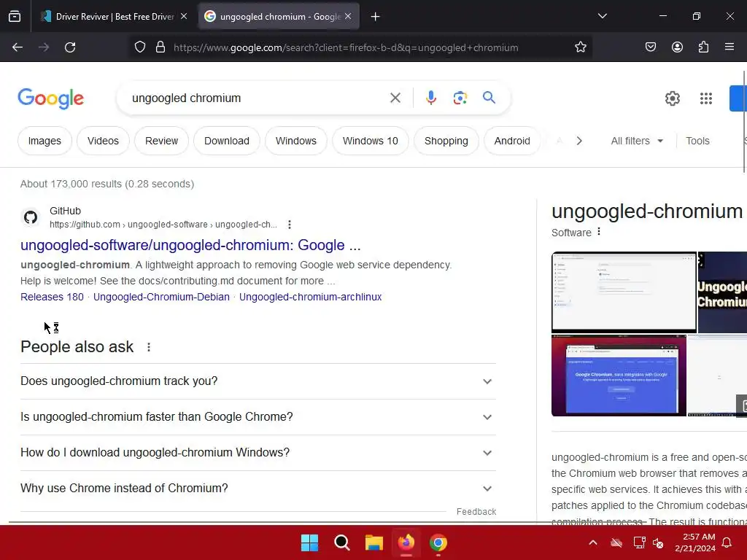Send Feedback on People also ask

click(476, 512)
